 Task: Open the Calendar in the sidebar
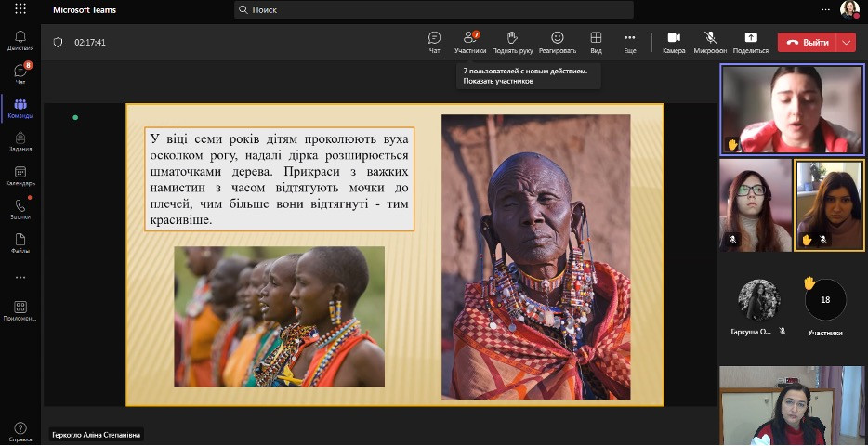coord(20,175)
